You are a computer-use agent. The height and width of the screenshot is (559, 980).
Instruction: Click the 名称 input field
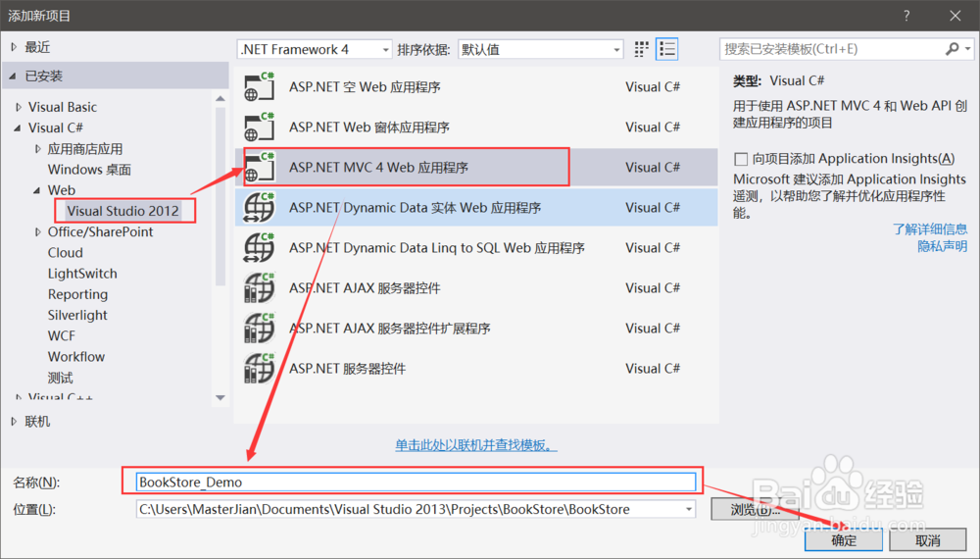pos(416,483)
